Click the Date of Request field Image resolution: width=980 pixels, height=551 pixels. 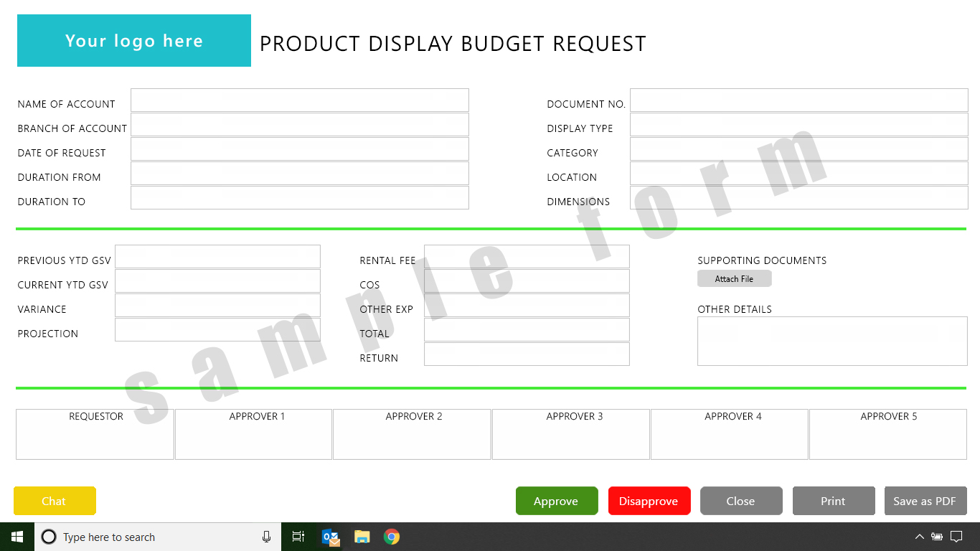point(300,149)
